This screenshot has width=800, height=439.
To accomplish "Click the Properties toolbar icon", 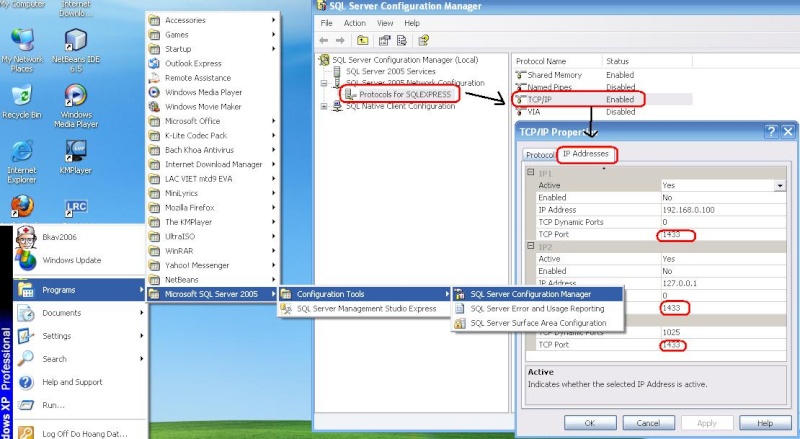I will (x=385, y=40).
